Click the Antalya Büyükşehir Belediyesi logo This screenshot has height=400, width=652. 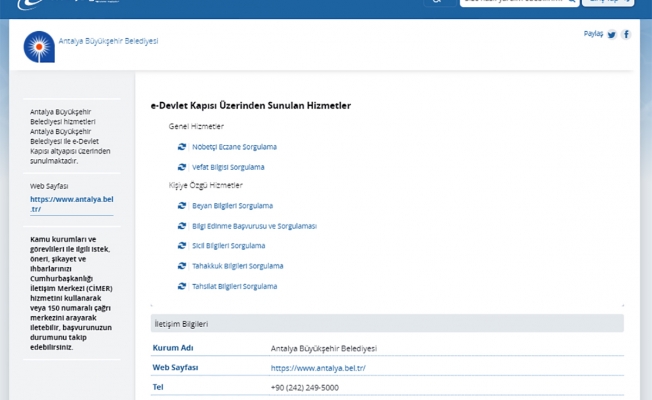point(39,45)
